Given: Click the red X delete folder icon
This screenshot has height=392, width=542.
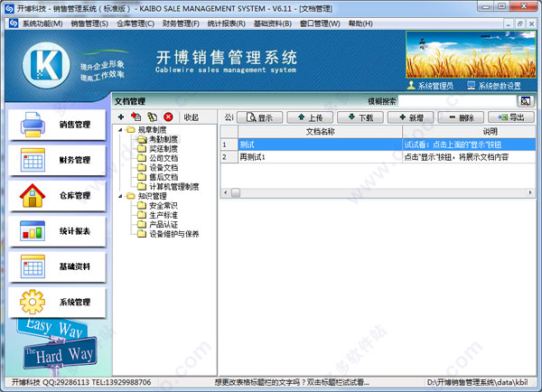Looking at the screenshot, I should tap(168, 117).
